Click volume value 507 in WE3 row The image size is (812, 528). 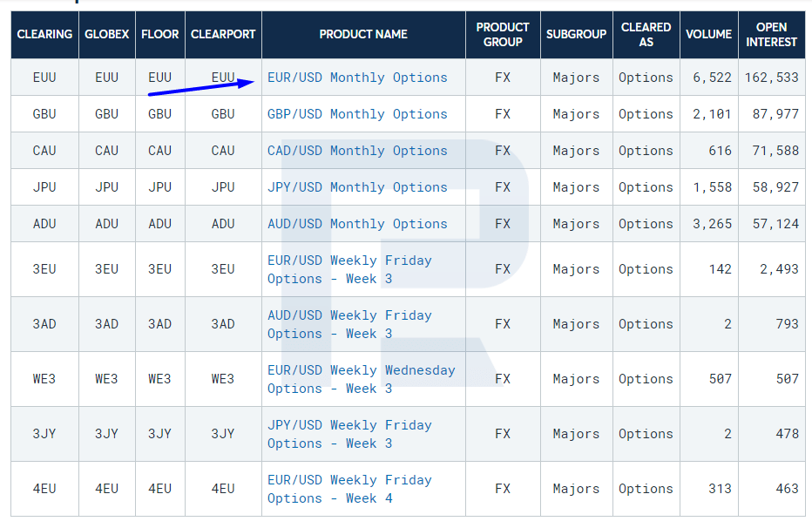(721, 379)
